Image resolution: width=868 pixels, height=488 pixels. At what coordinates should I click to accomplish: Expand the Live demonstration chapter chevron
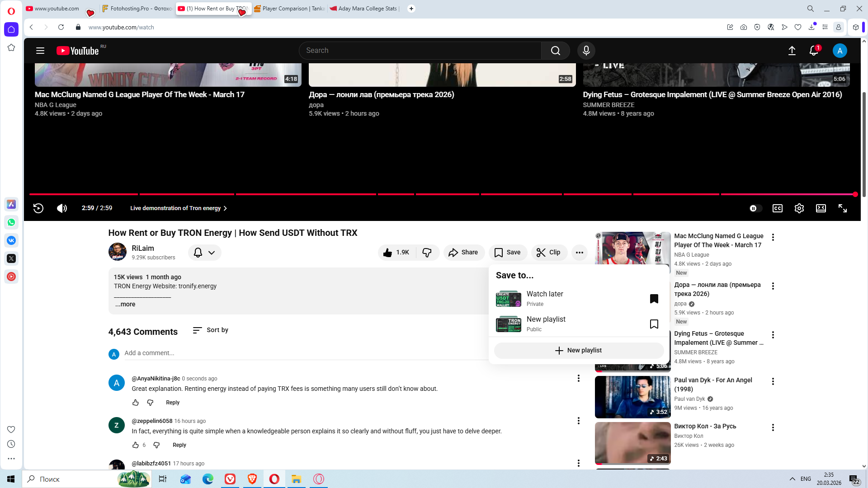[x=225, y=208]
